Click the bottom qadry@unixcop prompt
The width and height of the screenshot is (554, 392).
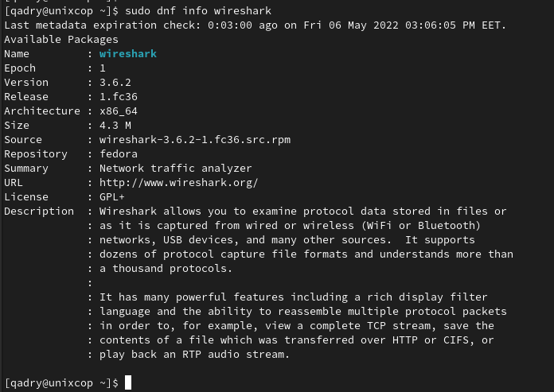(61, 382)
